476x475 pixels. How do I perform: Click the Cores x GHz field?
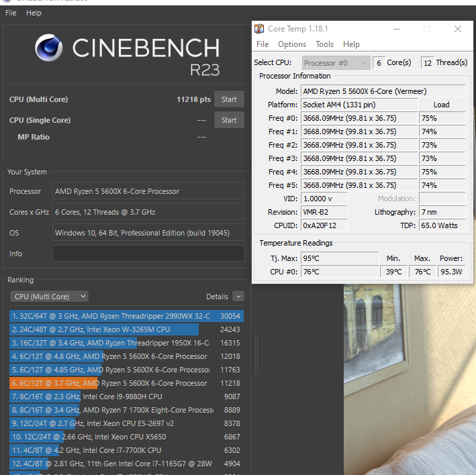(x=148, y=212)
